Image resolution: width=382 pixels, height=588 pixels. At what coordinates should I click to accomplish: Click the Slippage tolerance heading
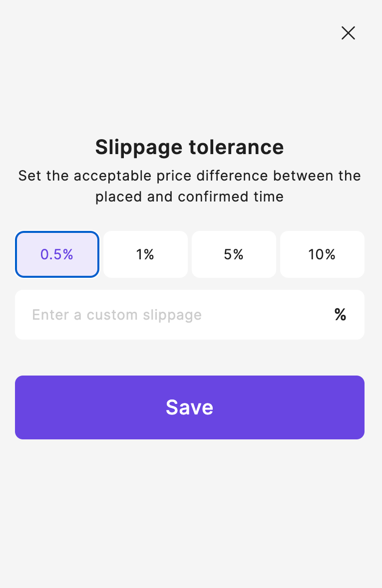tap(189, 147)
